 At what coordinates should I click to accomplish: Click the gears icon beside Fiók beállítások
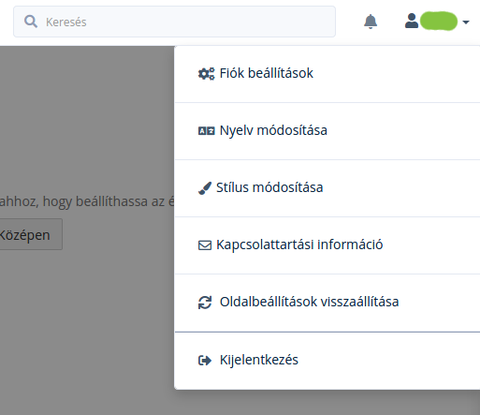click(x=206, y=74)
